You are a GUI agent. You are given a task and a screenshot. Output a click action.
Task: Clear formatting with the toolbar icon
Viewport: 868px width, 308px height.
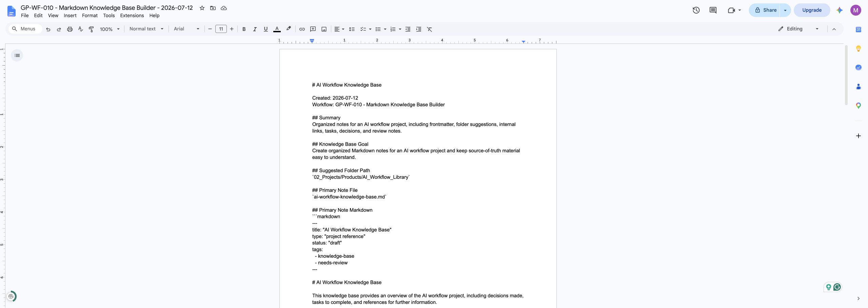click(x=430, y=29)
